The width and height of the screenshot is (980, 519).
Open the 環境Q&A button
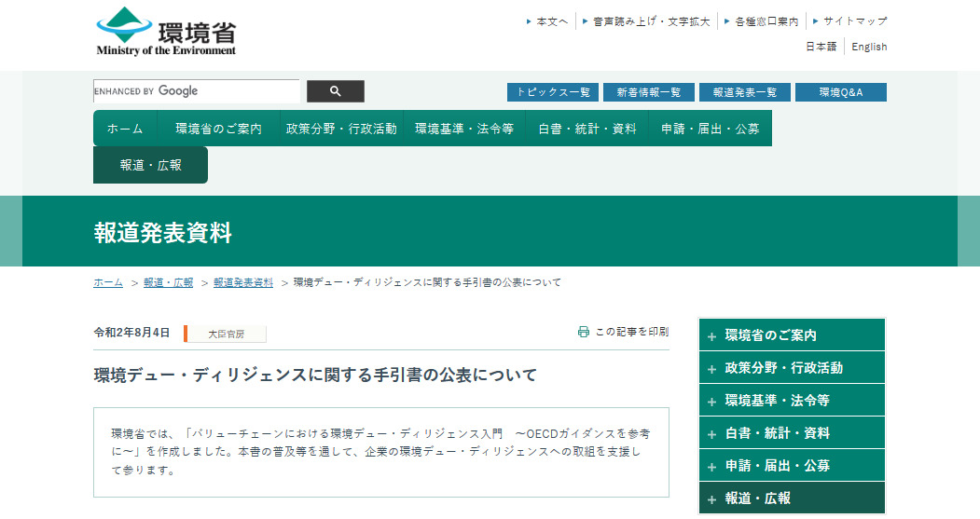(x=841, y=92)
